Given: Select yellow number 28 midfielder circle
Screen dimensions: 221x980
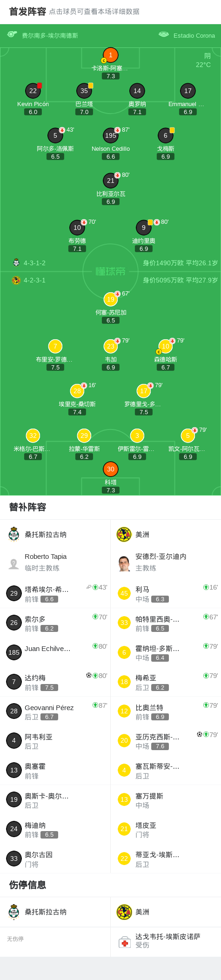Looking at the screenshot, I should tap(77, 391).
